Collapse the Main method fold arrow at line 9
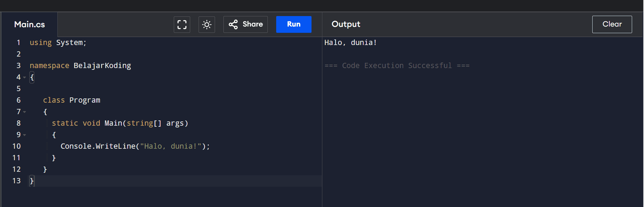 click(24, 135)
